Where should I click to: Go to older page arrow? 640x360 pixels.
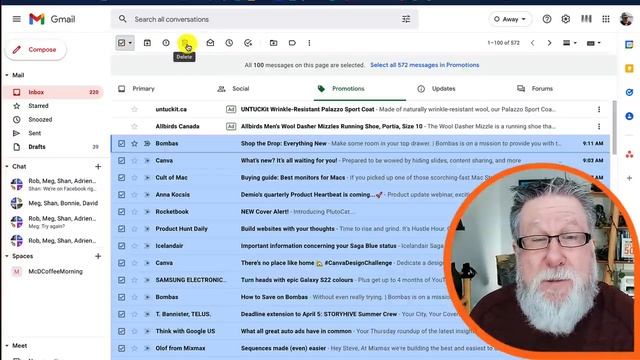(x=549, y=43)
